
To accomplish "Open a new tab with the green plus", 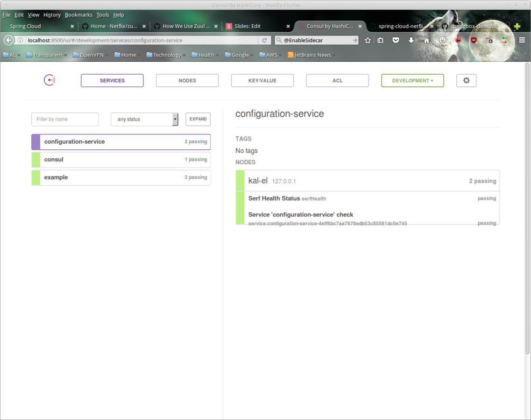I will (x=517, y=26).
